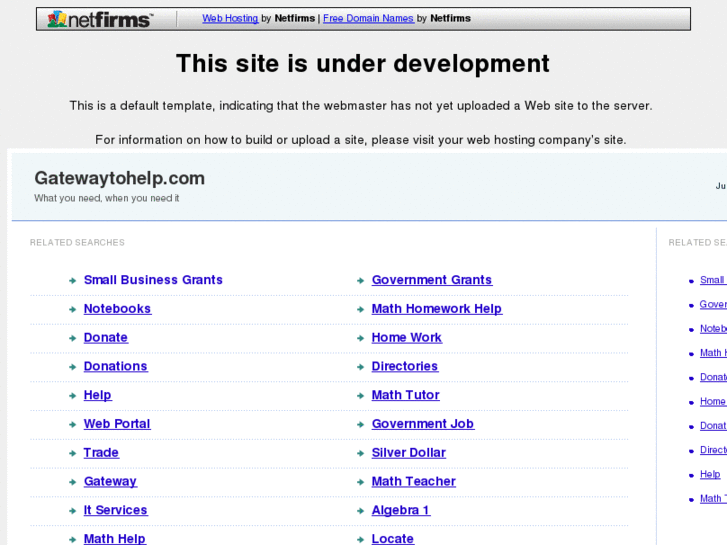This screenshot has height=545, width=727.
Task: Click the arrow icon beside Government Job
Action: pyautogui.click(x=360, y=424)
